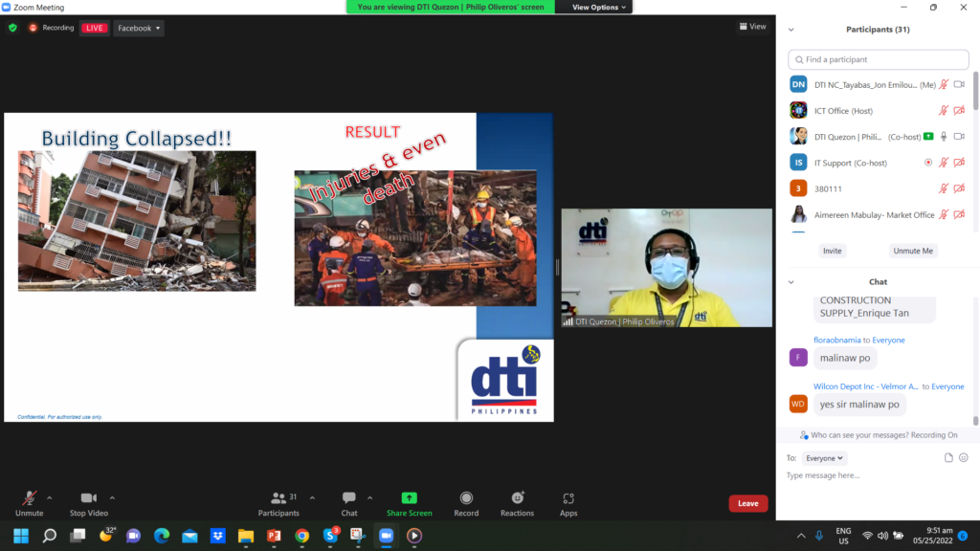Click the Invite button

tap(833, 250)
